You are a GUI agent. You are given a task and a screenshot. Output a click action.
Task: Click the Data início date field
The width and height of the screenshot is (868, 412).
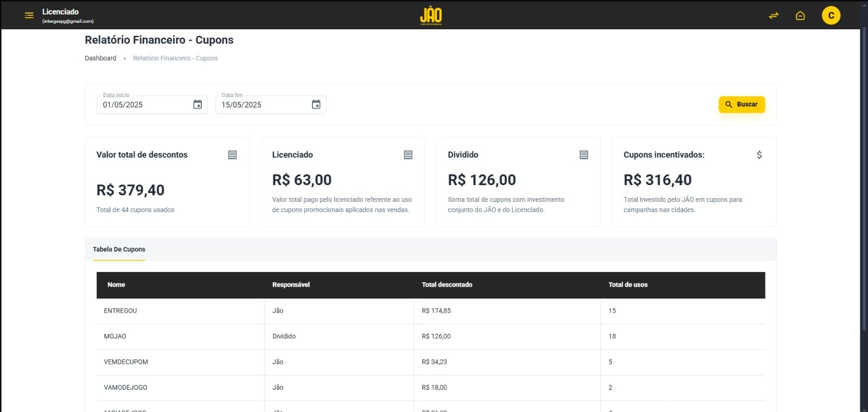click(x=144, y=105)
